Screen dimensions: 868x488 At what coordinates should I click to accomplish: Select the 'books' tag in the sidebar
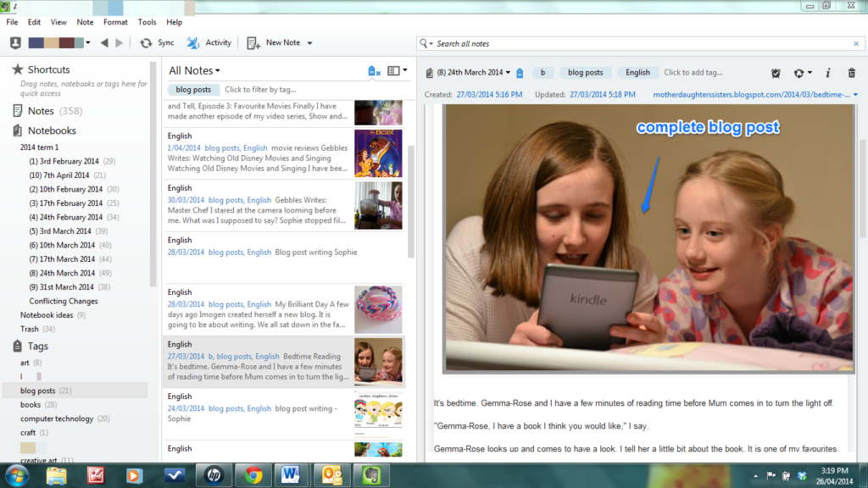31,405
